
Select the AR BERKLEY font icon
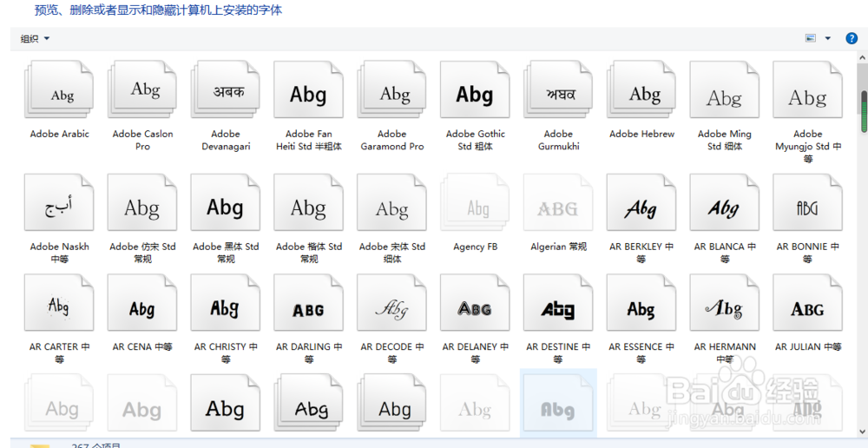(641, 202)
